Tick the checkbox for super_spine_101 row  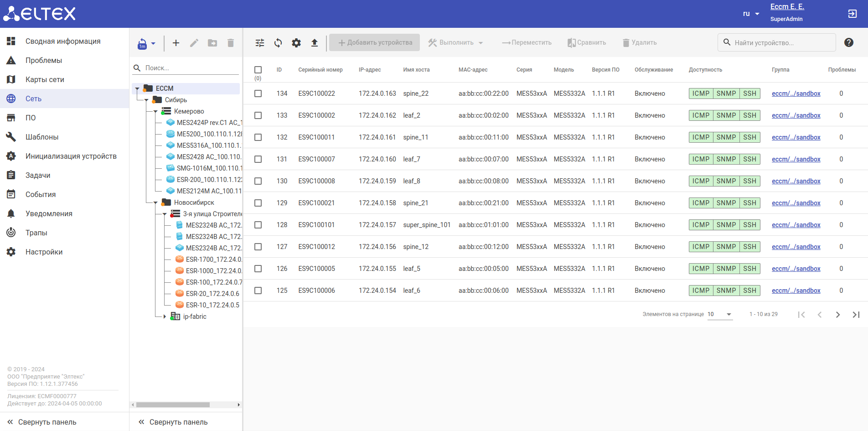[258, 225]
